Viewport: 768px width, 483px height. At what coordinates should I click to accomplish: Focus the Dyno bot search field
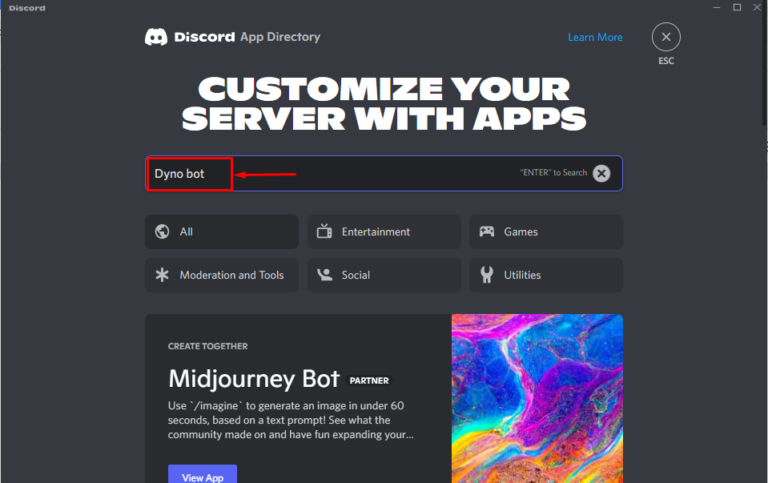tap(384, 173)
